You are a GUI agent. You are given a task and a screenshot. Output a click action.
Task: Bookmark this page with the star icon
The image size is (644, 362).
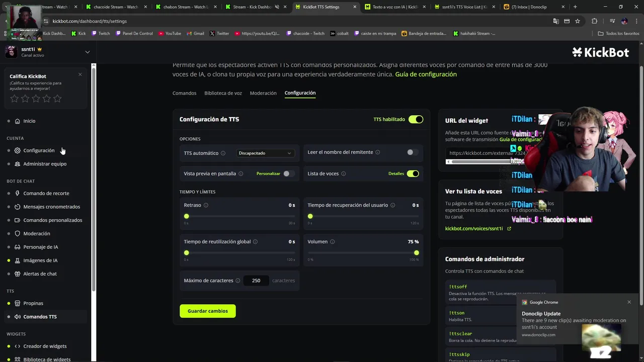coord(578,21)
